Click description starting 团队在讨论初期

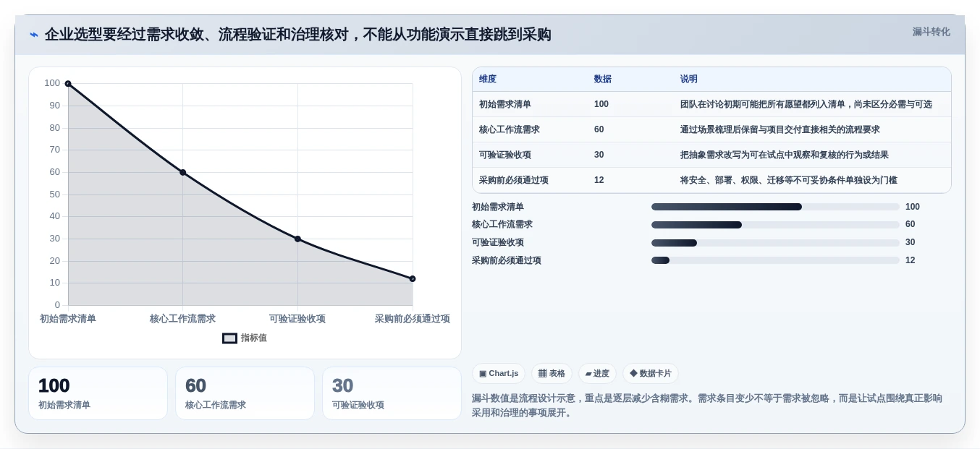806,104
